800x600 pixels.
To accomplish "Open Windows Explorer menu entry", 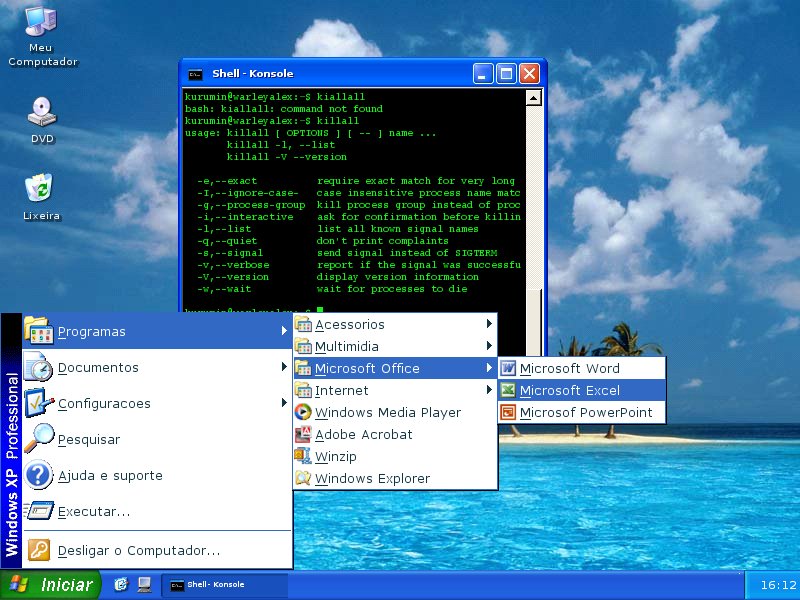I will 395,478.
